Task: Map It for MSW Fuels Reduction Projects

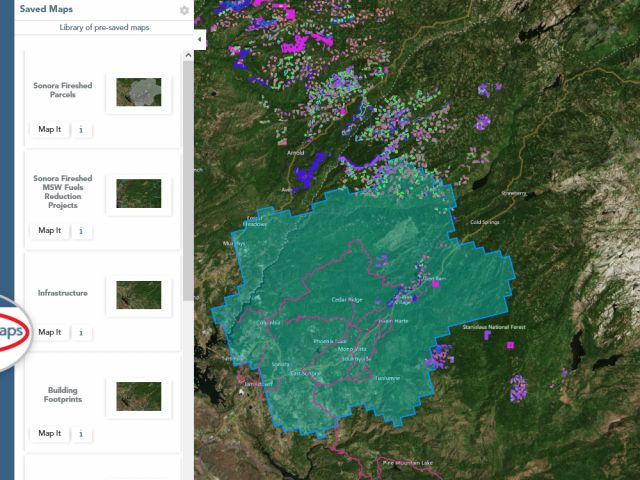Action: tap(49, 230)
